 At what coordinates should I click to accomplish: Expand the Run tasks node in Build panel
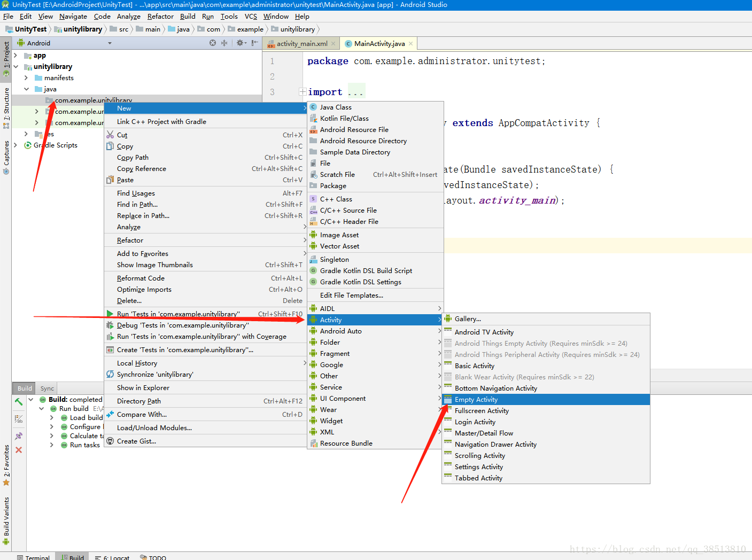(x=52, y=445)
